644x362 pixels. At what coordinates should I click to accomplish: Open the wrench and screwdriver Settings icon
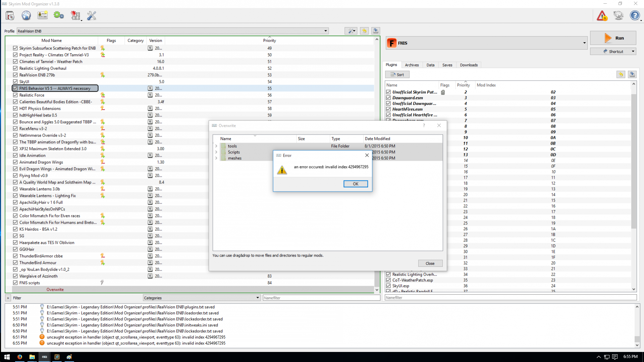(92, 16)
